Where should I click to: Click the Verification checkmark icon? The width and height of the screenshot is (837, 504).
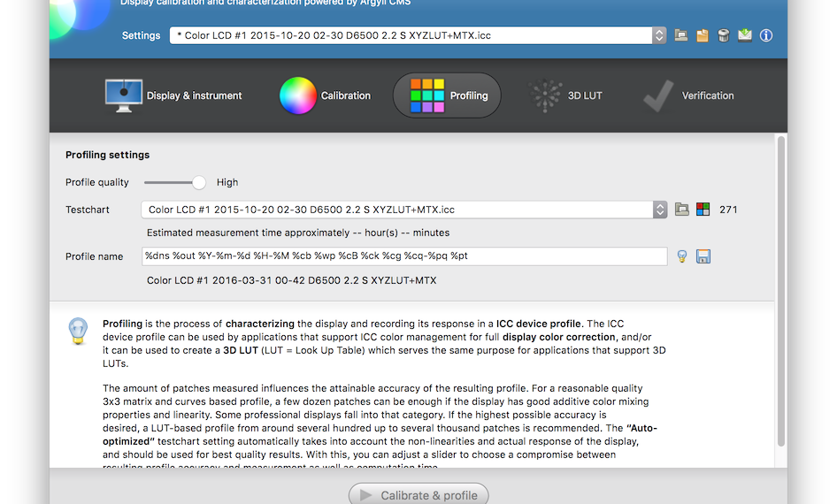point(658,96)
